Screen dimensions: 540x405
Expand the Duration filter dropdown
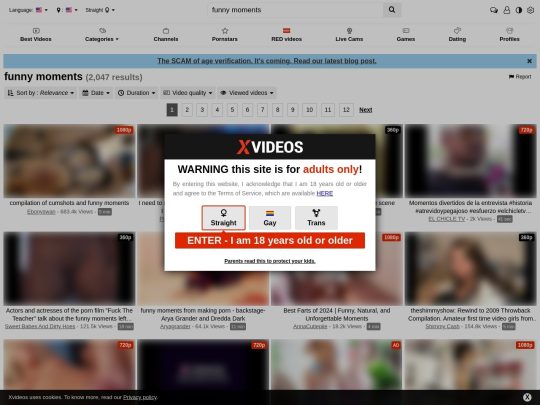point(137,93)
